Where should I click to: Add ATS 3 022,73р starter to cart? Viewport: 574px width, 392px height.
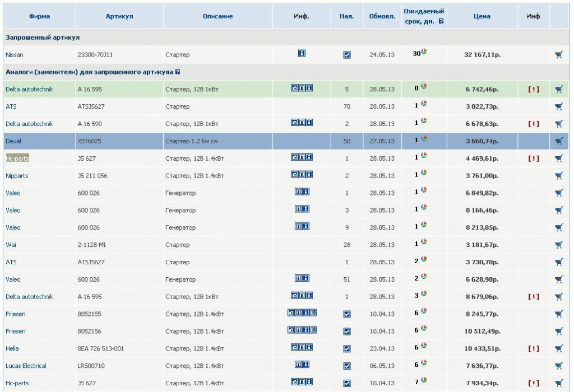[x=559, y=106]
